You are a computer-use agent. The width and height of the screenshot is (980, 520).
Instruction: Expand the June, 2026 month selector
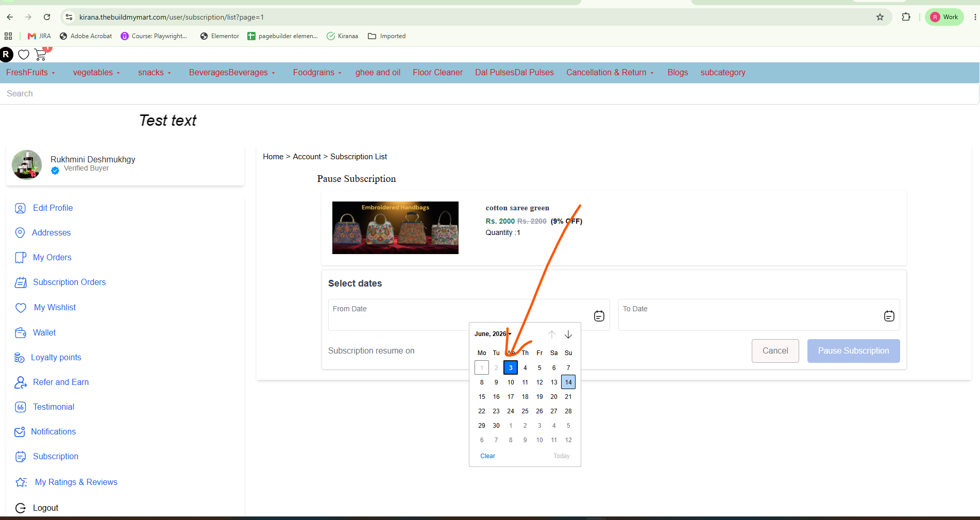point(493,334)
